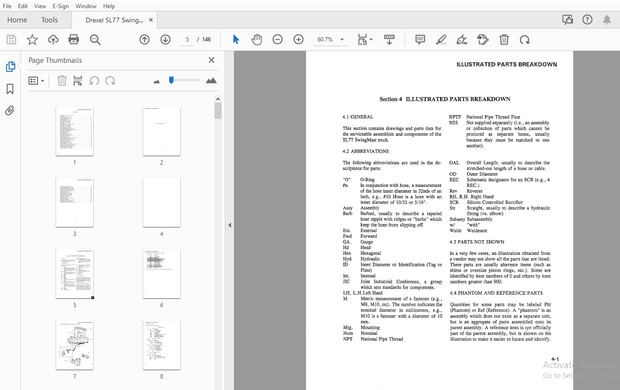The height and width of the screenshot is (390, 620).
Task: Click the thumbnails panel scrollbar handle
Action: (x=218, y=111)
